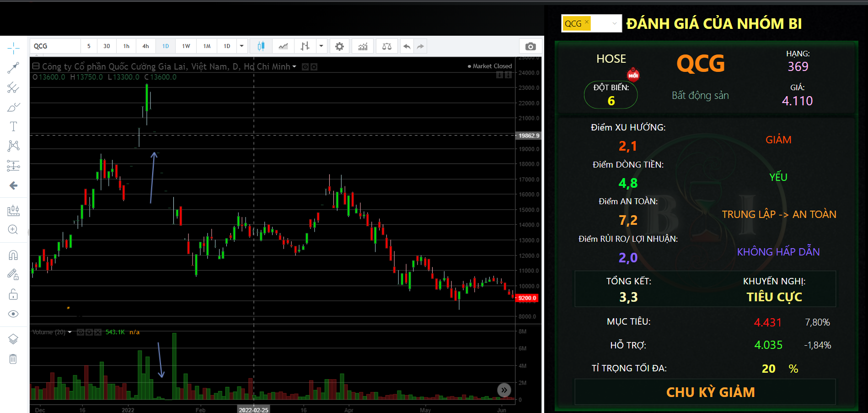Image resolution: width=868 pixels, height=413 pixels.
Task: Open the indicators chart icon
Action: click(363, 46)
